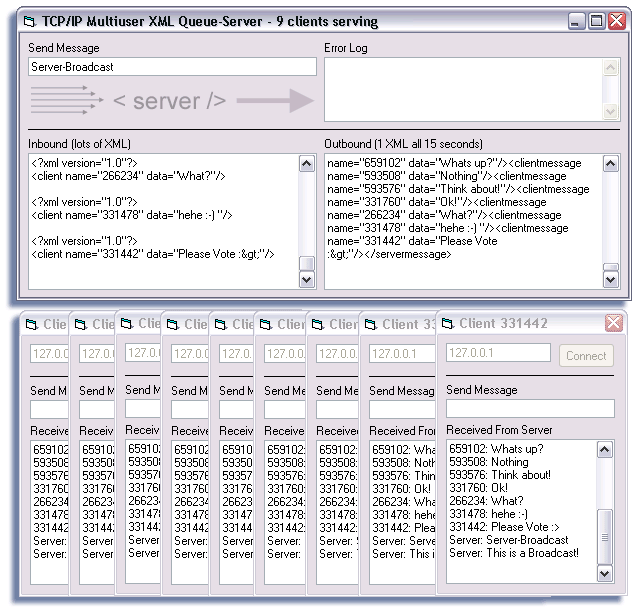Viewport: 636px width, 616px height.
Task: Maximize the TCP/IP Queue-Server window
Action: click(x=596, y=21)
